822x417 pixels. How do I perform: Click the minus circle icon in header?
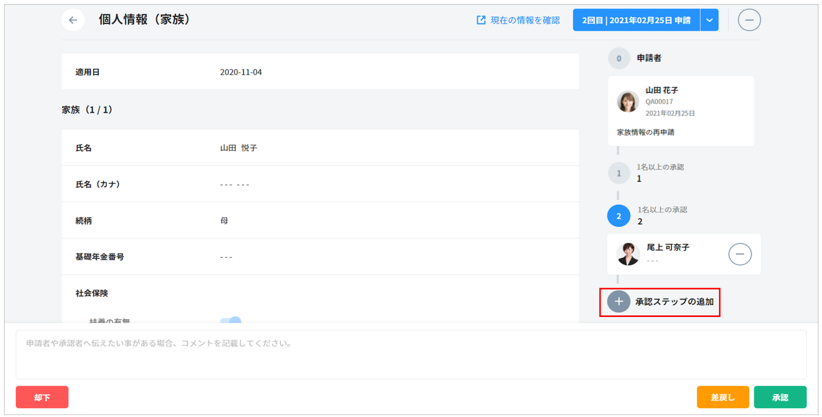tap(749, 20)
